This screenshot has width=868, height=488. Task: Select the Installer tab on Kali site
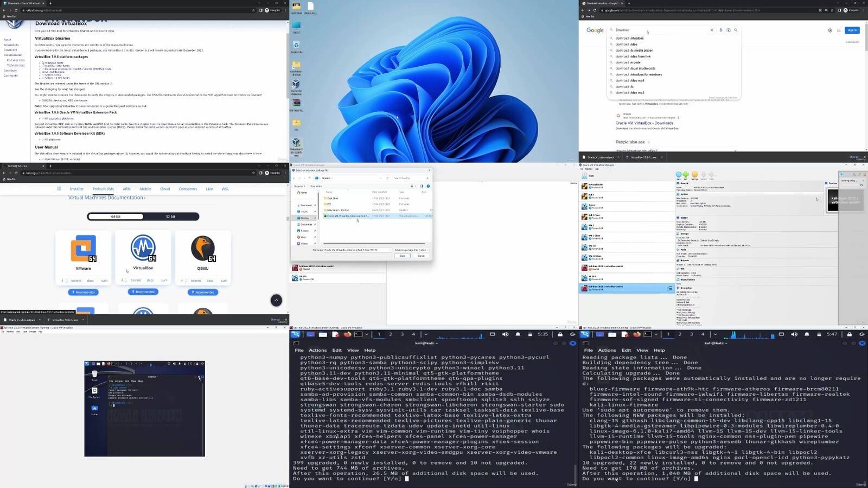pos(76,189)
